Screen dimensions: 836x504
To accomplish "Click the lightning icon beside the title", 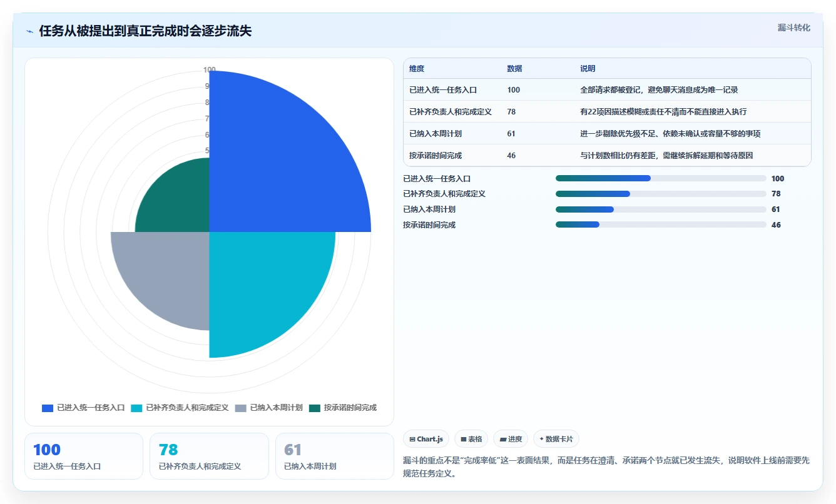I will tap(30, 31).
